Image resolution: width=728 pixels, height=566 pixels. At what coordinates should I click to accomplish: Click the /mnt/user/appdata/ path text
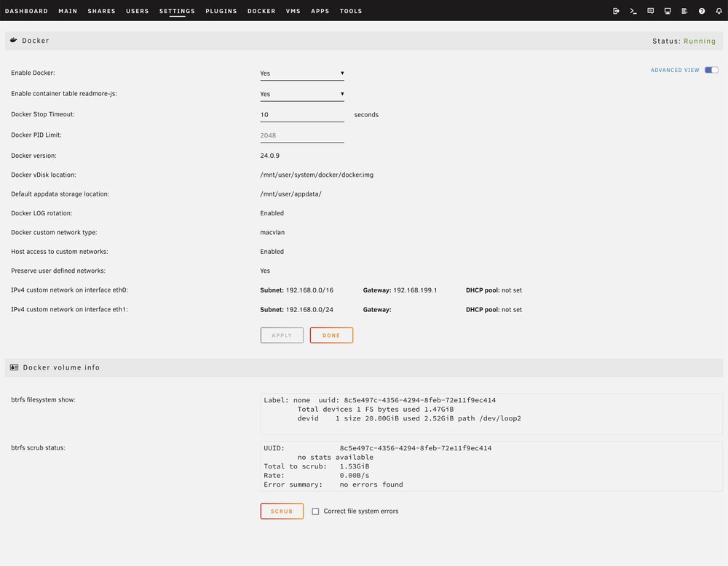(x=290, y=194)
